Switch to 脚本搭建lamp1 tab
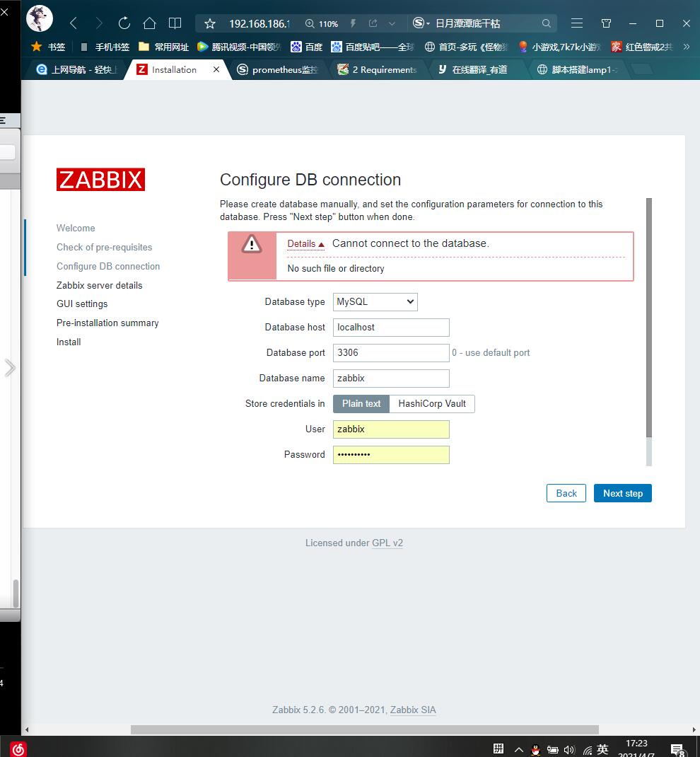700x757 pixels. tap(578, 69)
